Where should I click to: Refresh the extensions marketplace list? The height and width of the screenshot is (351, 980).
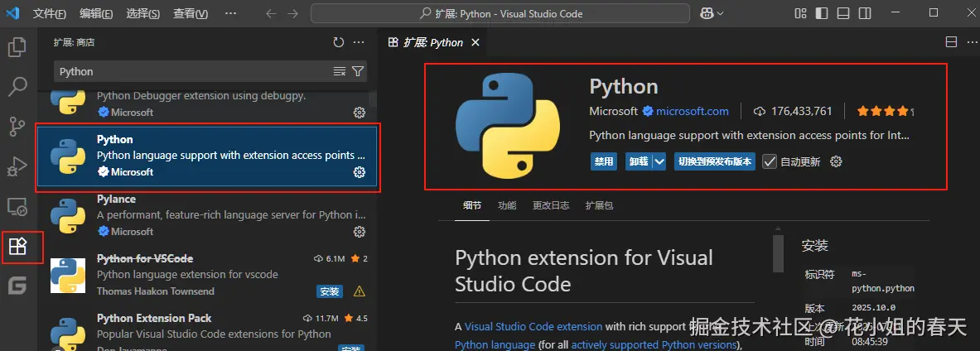click(x=339, y=42)
